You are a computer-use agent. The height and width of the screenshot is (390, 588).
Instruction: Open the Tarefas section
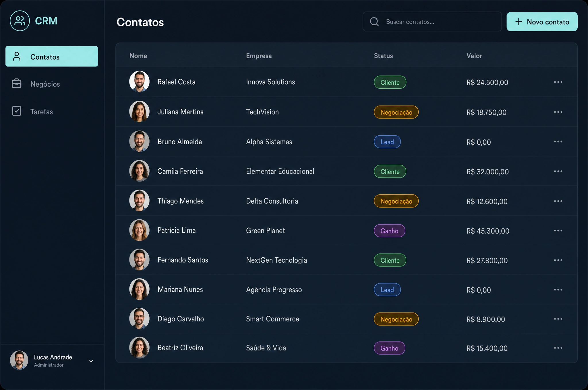pyautogui.click(x=42, y=112)
